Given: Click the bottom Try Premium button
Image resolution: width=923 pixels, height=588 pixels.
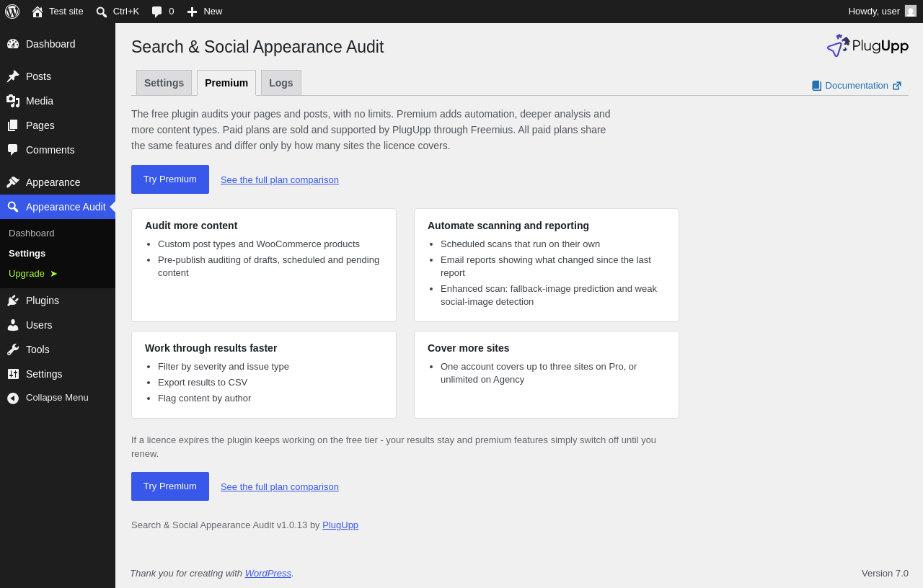Looking at the screenshot, I should pyautogui.click(x=170, y=486).
